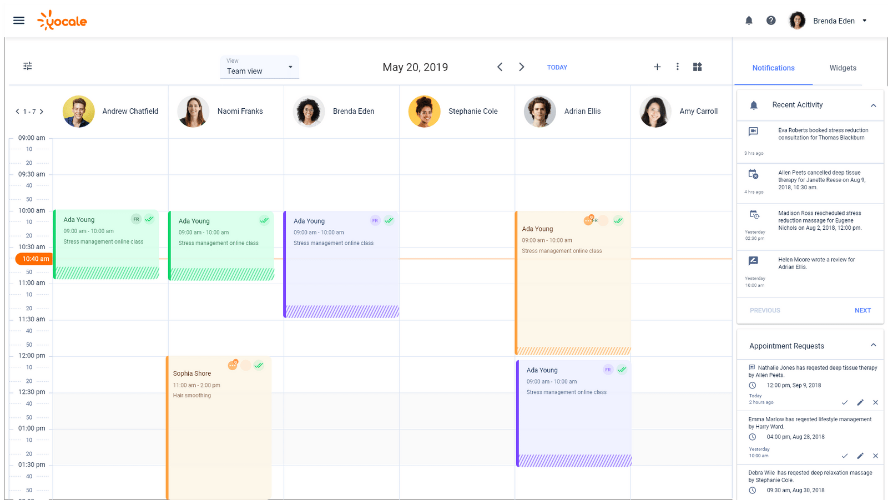Click the Recent Activity bell icon
The image size is (890, 500).
click(754, 105)
